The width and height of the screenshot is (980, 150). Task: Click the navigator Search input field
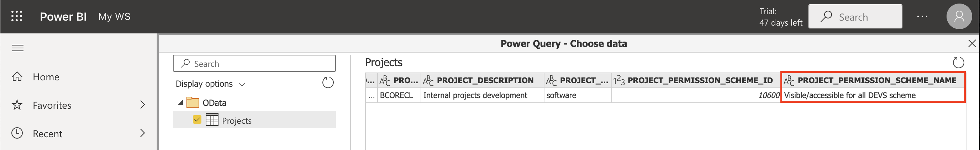coord(254,63)
